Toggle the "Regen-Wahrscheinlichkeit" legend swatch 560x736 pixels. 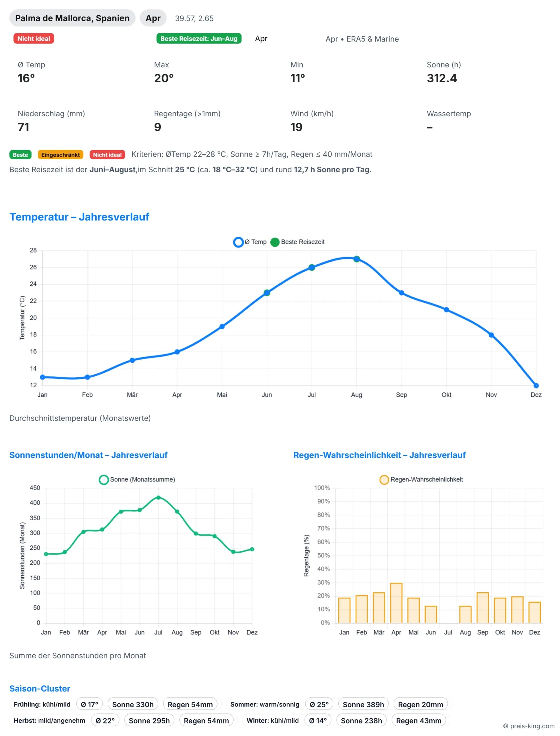tap(384, 479)
